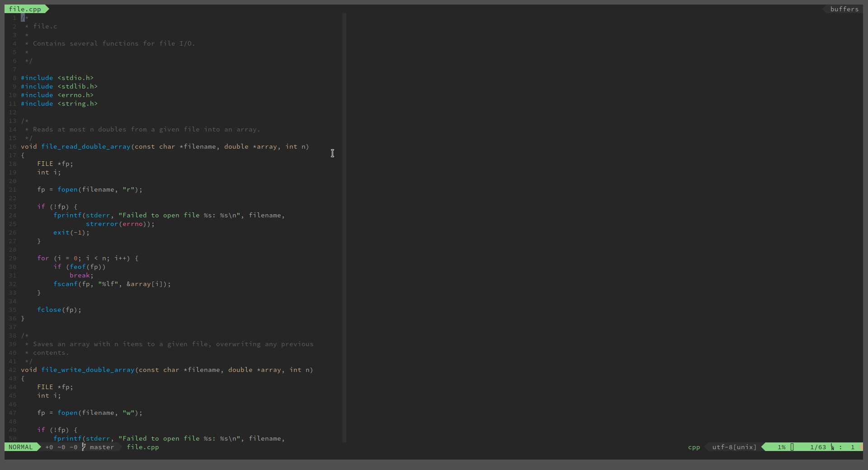Click the cpp filetype indicator
868x470 pixels.
tap(694, 447)
